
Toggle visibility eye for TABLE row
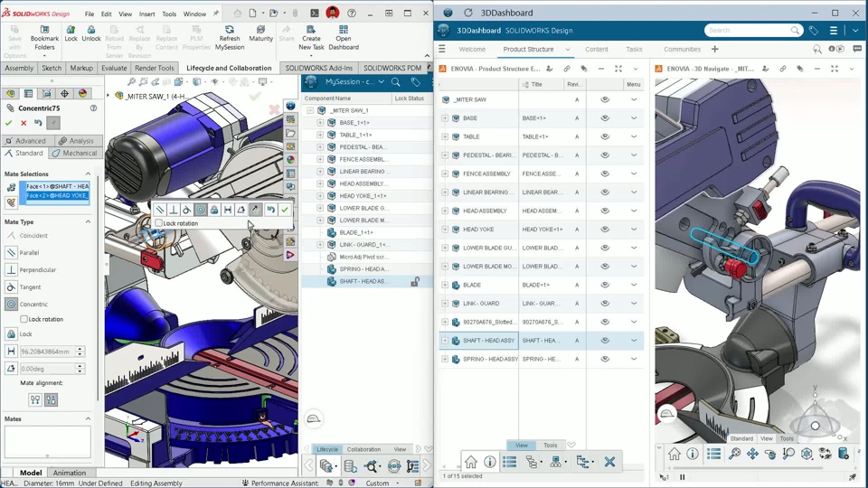point(605,136)
